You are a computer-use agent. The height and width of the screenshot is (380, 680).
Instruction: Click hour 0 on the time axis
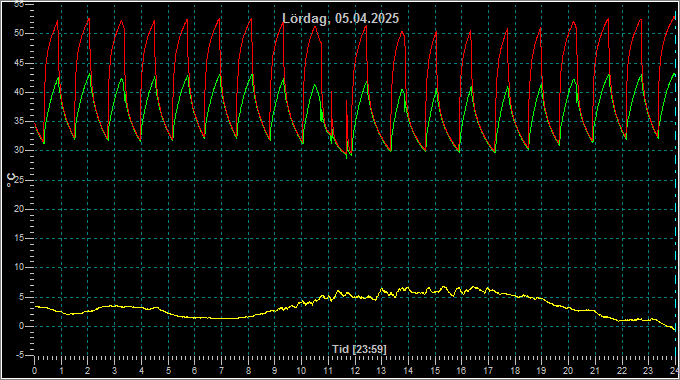point(35,371)
